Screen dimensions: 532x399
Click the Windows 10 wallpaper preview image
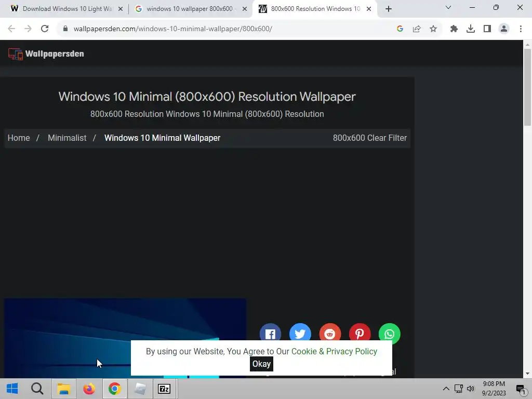tap(125, 338)
